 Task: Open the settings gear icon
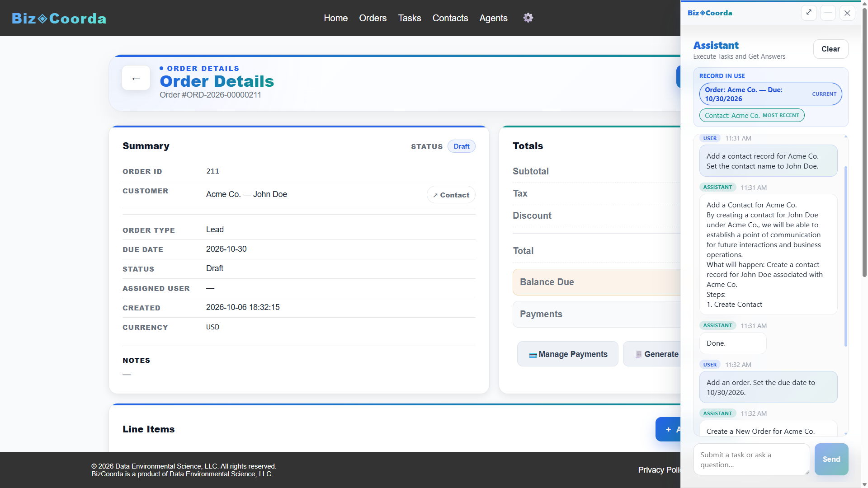528,18
